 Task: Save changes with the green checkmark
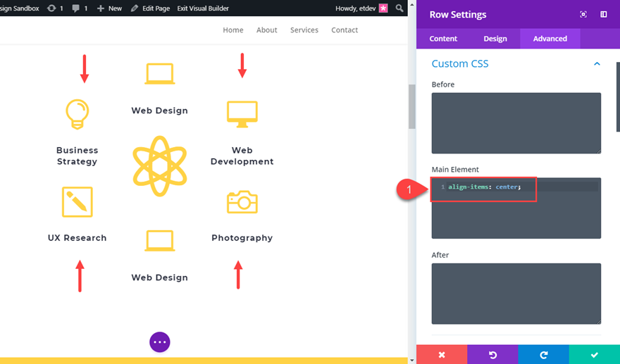click(595, 355)
